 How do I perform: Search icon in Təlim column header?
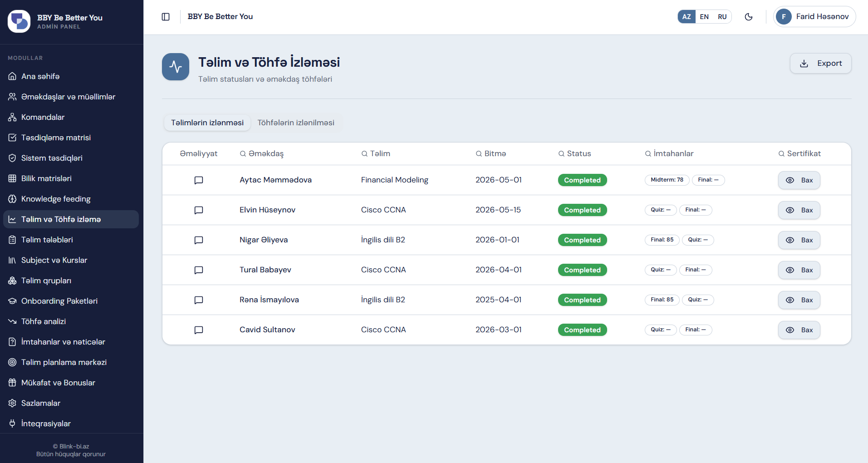click(x=364, y=154)
